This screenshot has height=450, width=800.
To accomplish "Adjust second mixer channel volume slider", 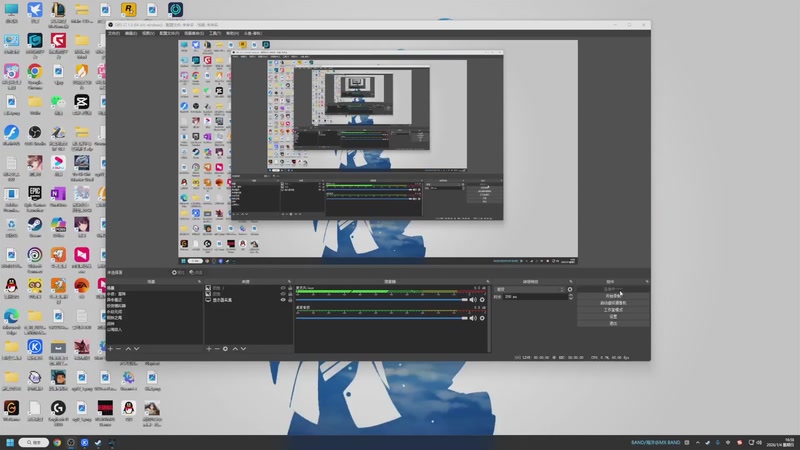I will click(382, 318).
